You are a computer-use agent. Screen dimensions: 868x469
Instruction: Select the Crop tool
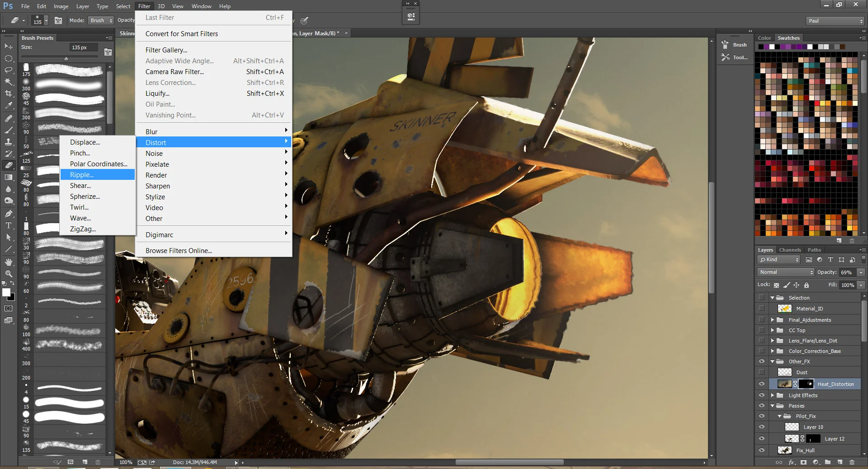pos(9,94)
